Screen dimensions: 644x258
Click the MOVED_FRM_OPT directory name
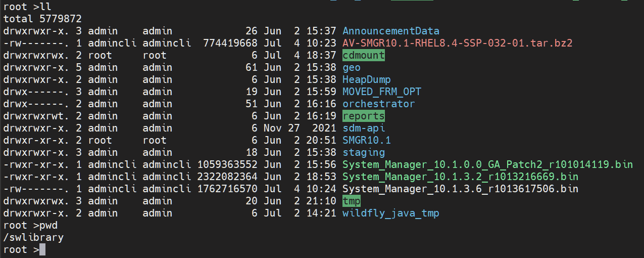pos(381,92)
